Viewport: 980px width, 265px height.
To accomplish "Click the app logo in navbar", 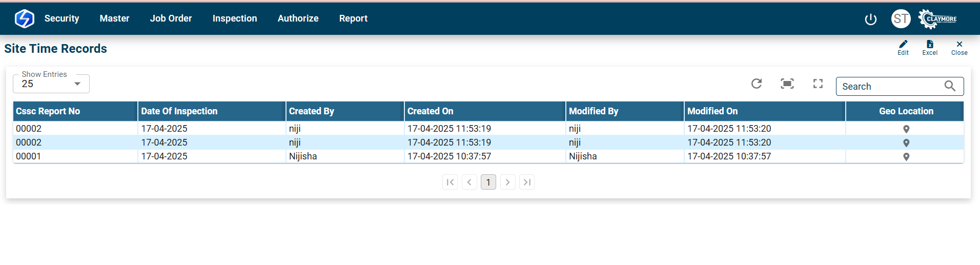I will tap(24, 18).
